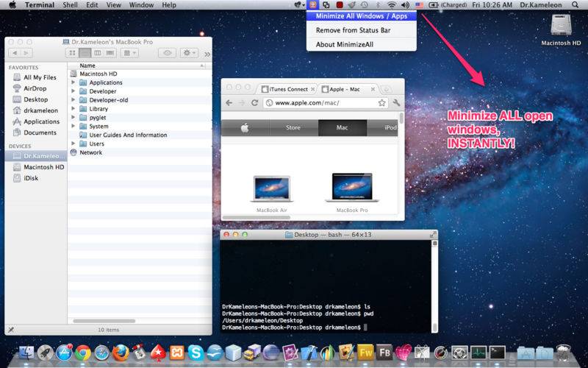Open the Shell menu in menu bar
This screenshot has height=368, width=588.
coord(70,5)
